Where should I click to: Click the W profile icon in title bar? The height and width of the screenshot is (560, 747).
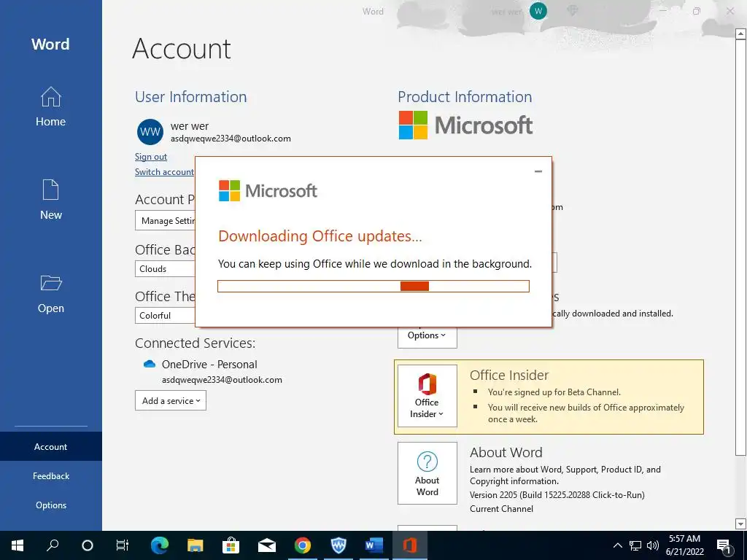538,11
